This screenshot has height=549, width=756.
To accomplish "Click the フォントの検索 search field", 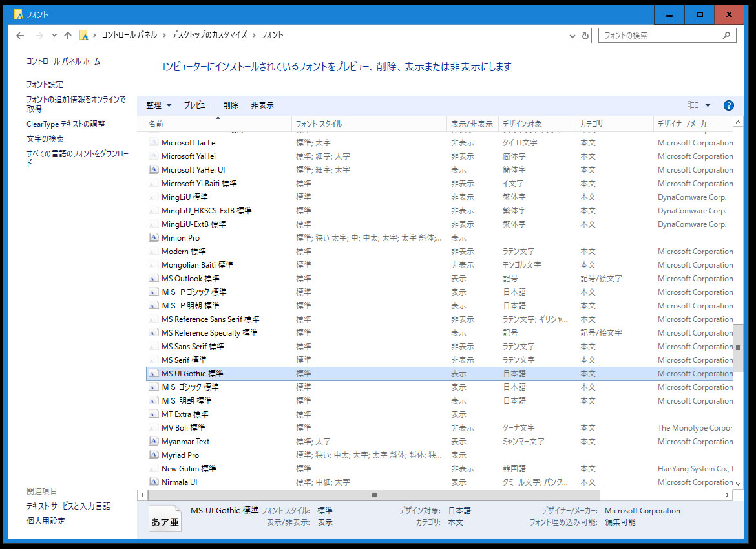I will [x=667, y=35].
